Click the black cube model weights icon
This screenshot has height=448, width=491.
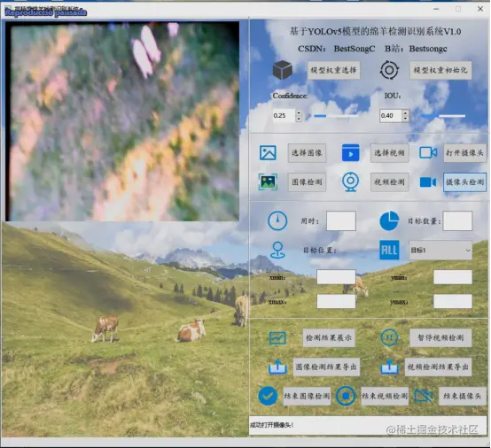coord(283,70)
